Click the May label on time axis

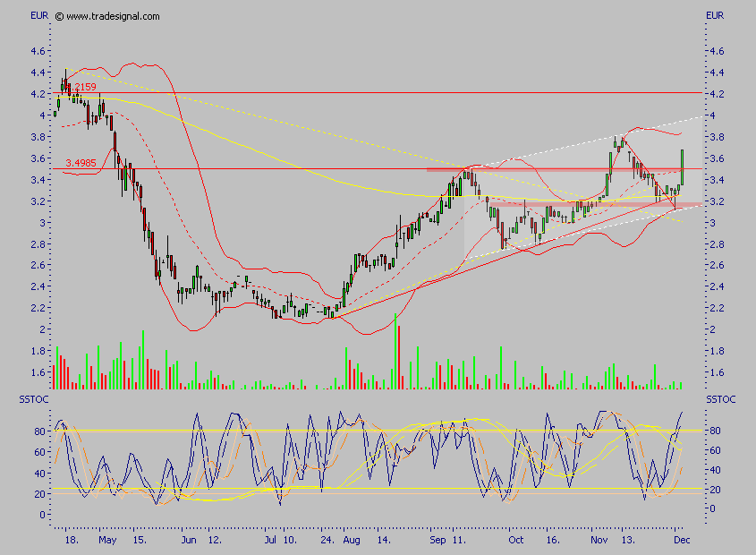coord(107,542)
